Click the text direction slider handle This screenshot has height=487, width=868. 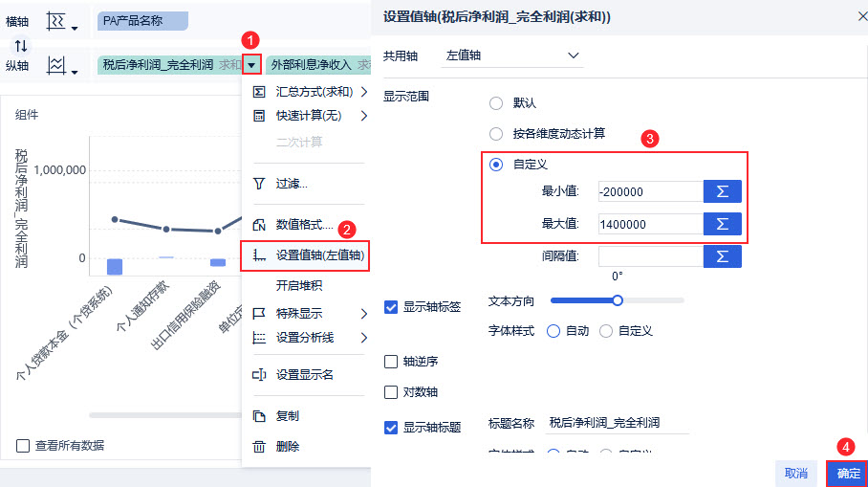(x=618, y=300)
